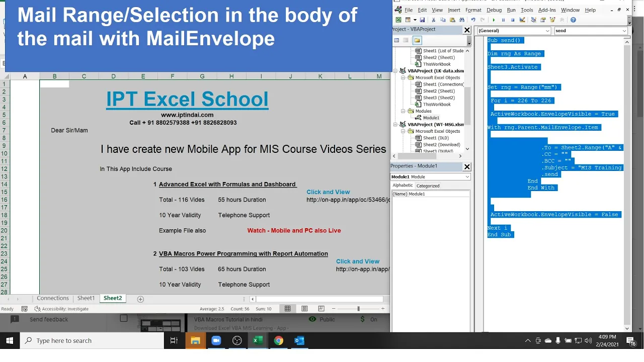Open Chrome from the taskbar
This screenshot has height=362, width=644.
coord(278,340)
